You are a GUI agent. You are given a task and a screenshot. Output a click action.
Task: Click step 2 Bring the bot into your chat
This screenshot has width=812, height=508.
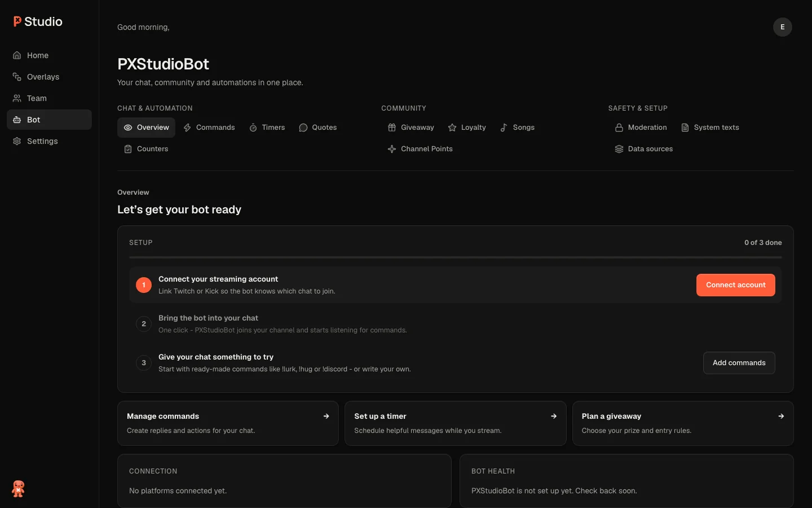coord(455,324)
